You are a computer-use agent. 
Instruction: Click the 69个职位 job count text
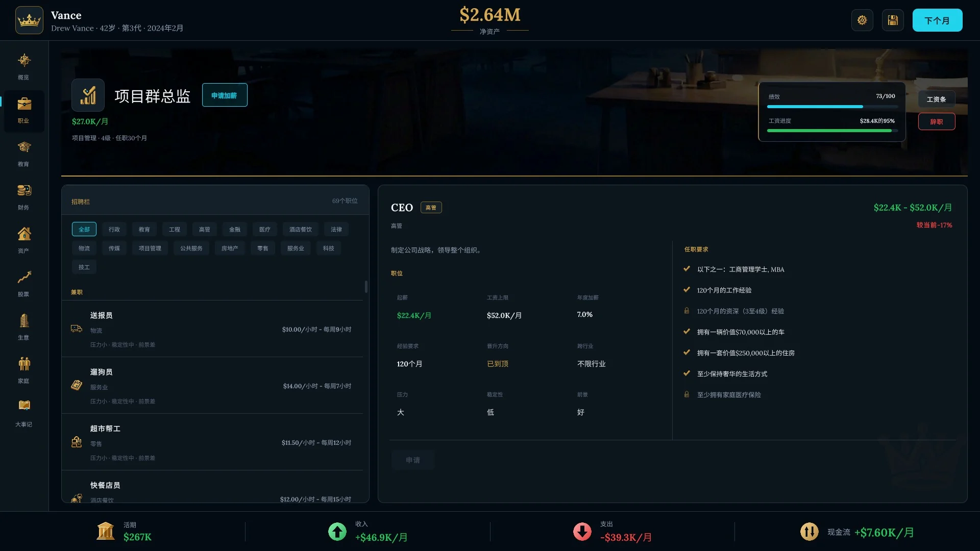pos(345,201)
